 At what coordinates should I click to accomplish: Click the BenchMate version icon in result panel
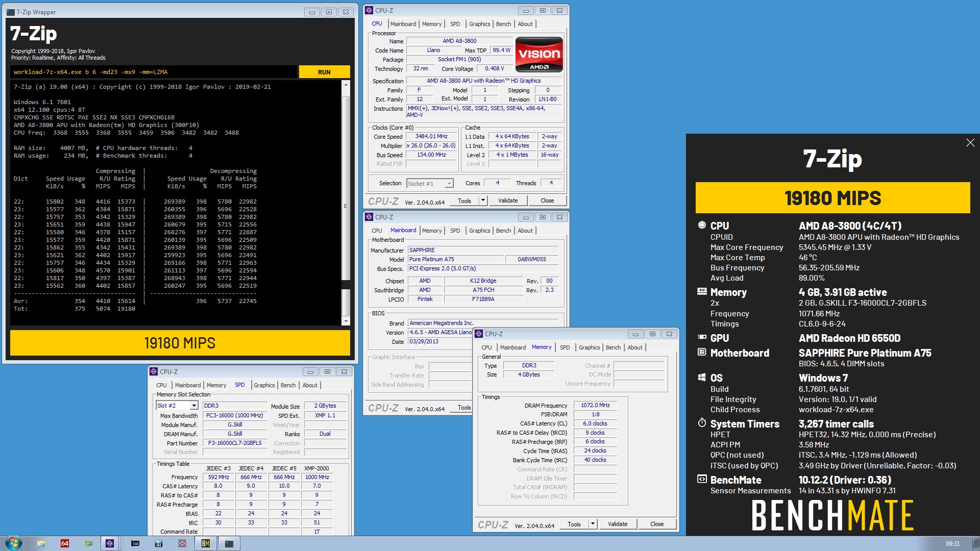pyautogui.click(x=702, y=479)
